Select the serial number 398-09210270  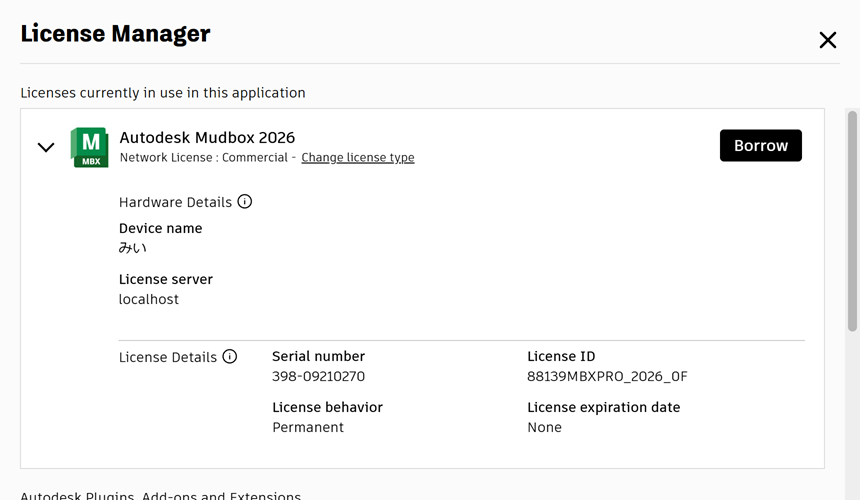(x=319, y=376)
